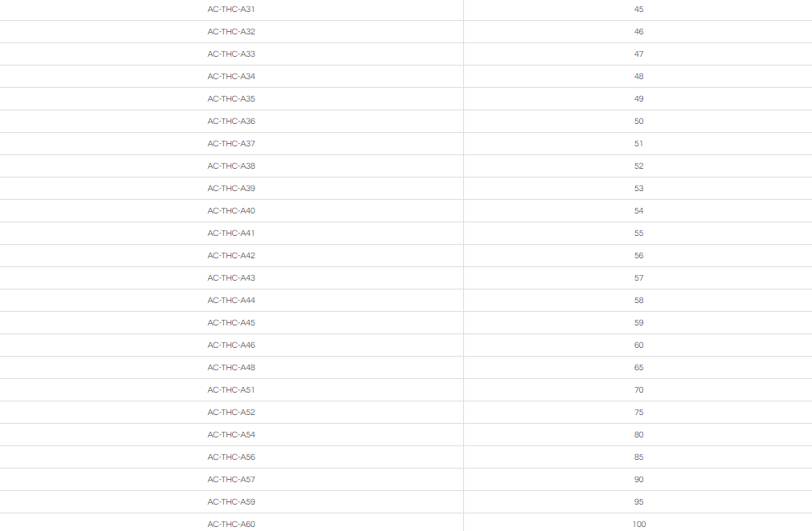This screenshot has height=531, width=812.
Task: Select the AC-THC-A52 model entry
Action: click(231, 413)
